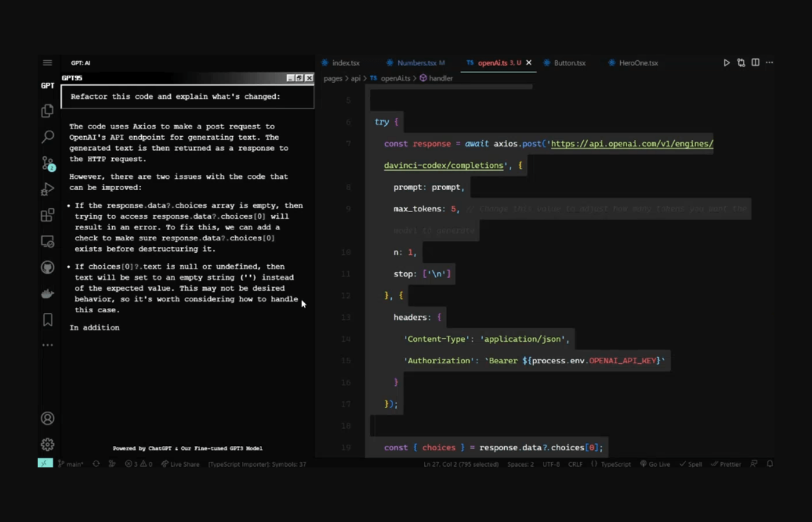
Task: Click the Live Share status bar button
Action: point(181,464)
